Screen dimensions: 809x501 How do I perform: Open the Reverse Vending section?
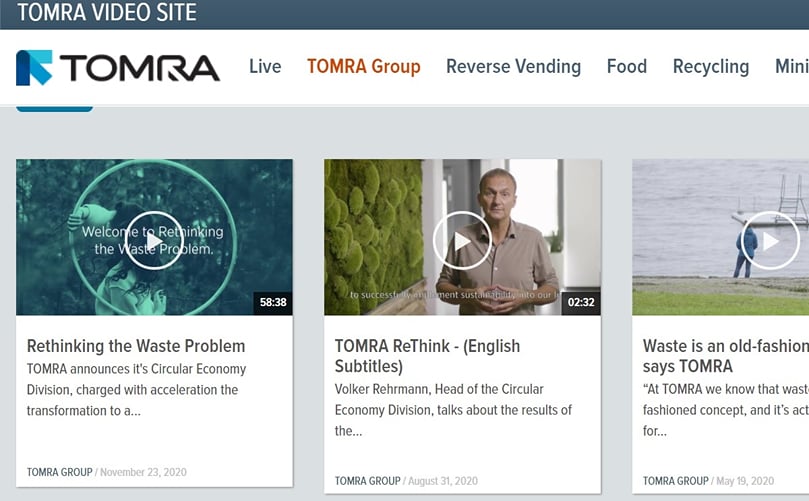point(513,67)
